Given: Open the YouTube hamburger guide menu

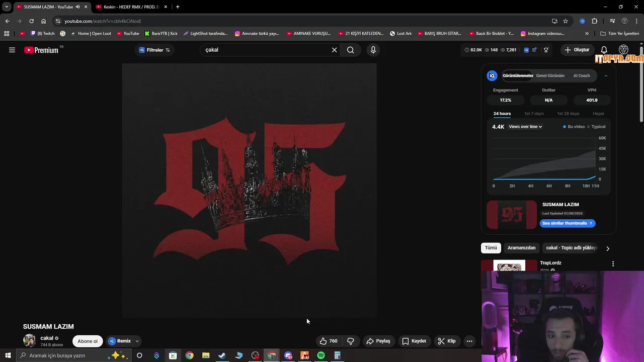Looking at the screenshot, I should (x=12, y=50).
